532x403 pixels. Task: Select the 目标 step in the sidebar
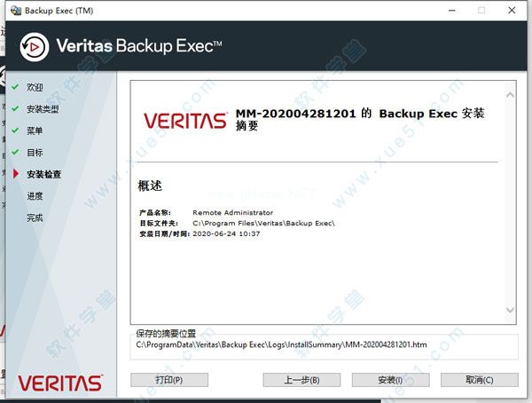[35, 153]
